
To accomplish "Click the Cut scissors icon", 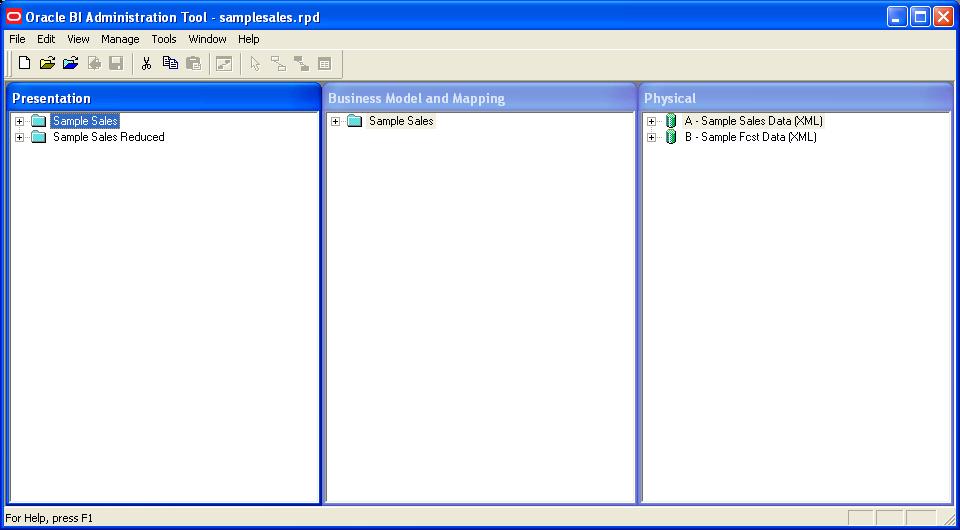I will (x=146, y=63).
